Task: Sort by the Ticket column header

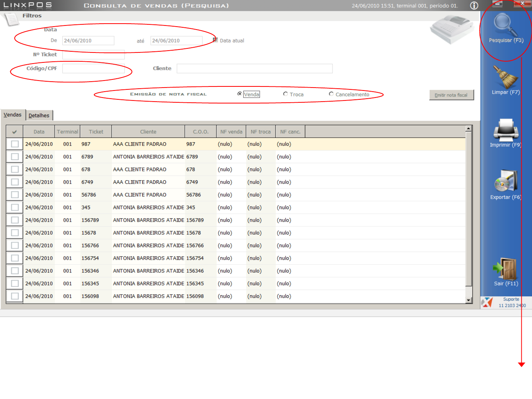Action: [96, 132]
